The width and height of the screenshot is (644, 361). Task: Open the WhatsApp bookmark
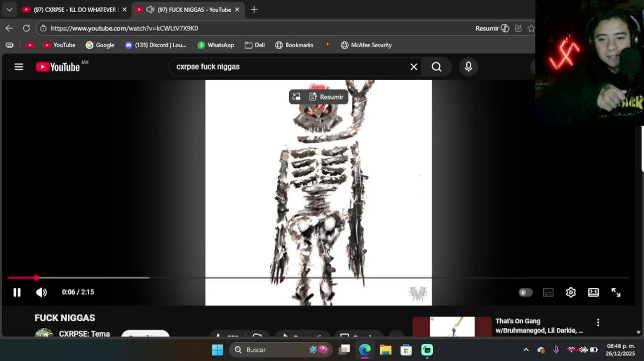tap(215, 45)
